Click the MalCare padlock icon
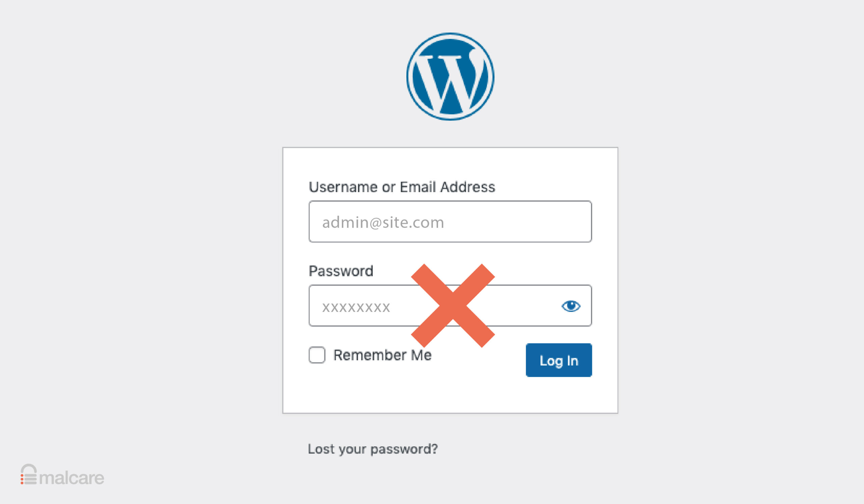 tap(28, 474)
